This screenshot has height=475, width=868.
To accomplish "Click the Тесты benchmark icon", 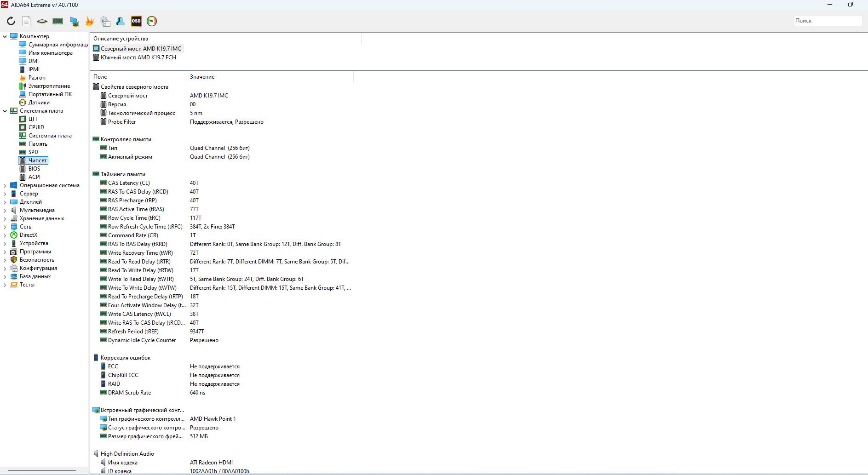I will click(x=14, y=285).
